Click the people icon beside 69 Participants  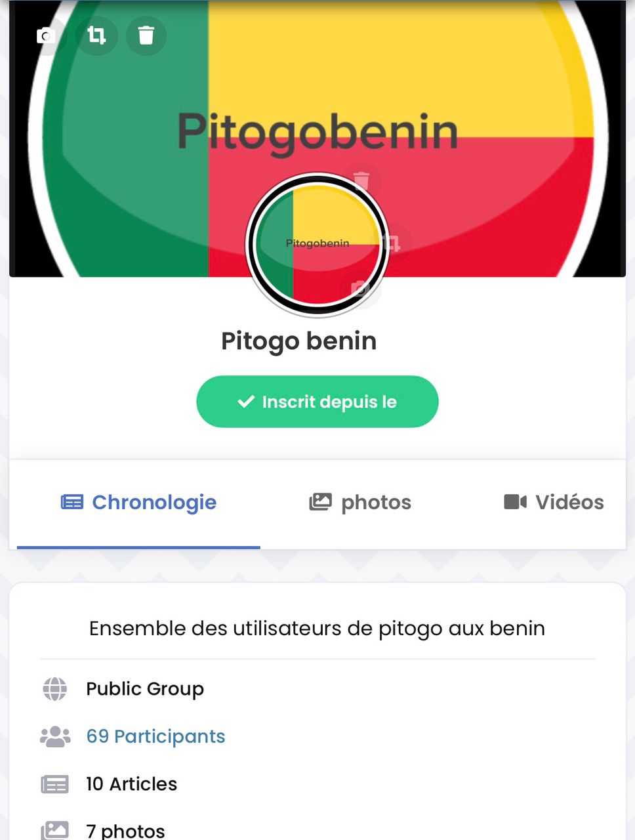click(55, 736)
